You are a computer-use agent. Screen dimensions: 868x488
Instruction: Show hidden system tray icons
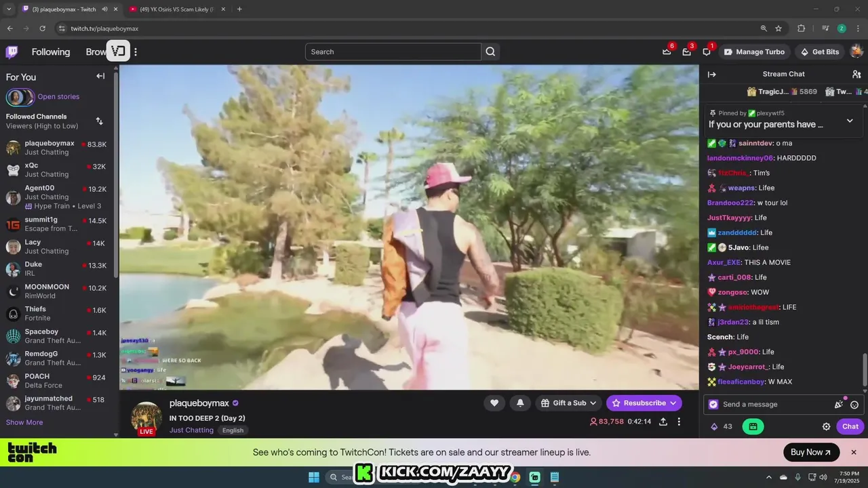pyautogui.click(x=768, y=477)
